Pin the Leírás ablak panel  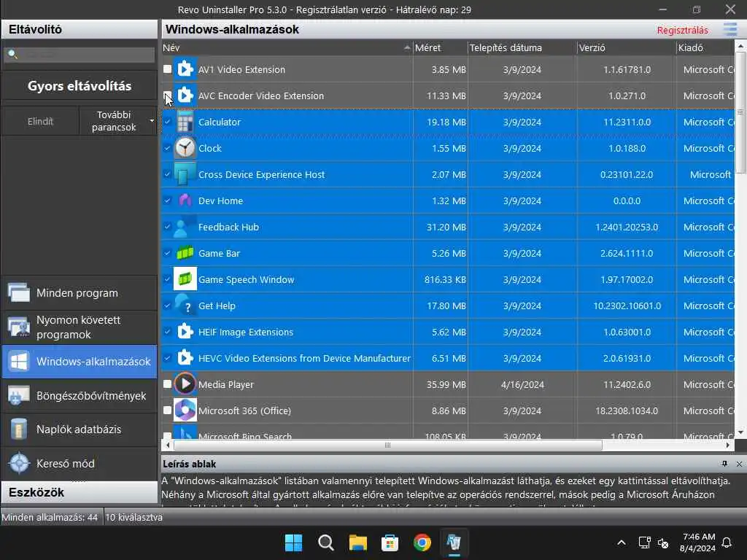(724, 464)
